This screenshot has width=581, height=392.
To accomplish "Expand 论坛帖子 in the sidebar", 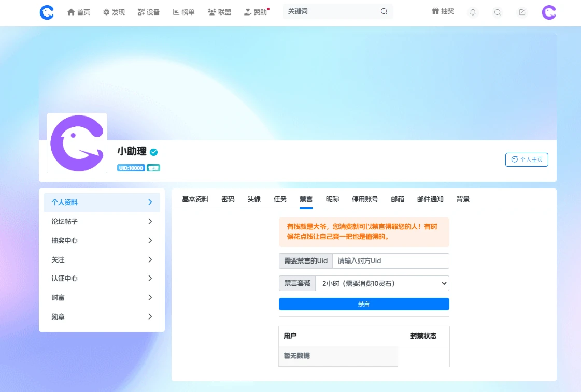I will click(x=102, y=222).
